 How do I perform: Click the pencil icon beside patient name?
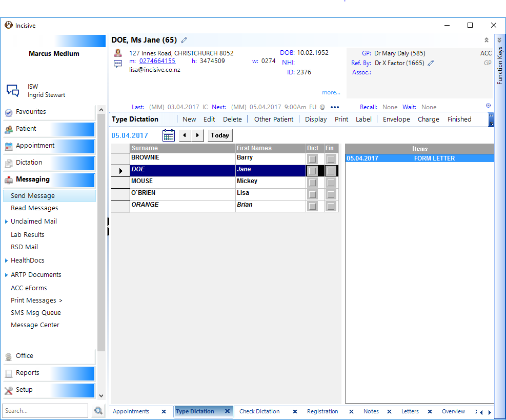pos(184,40)
